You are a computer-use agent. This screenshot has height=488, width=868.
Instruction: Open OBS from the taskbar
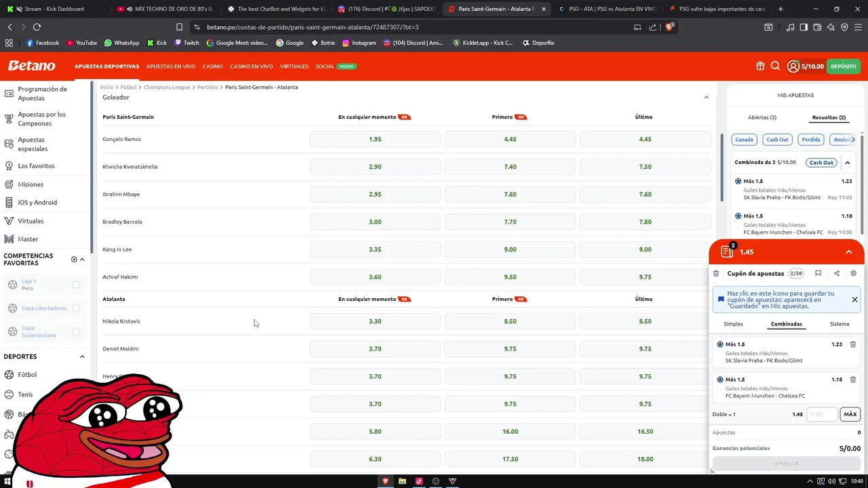435,481
